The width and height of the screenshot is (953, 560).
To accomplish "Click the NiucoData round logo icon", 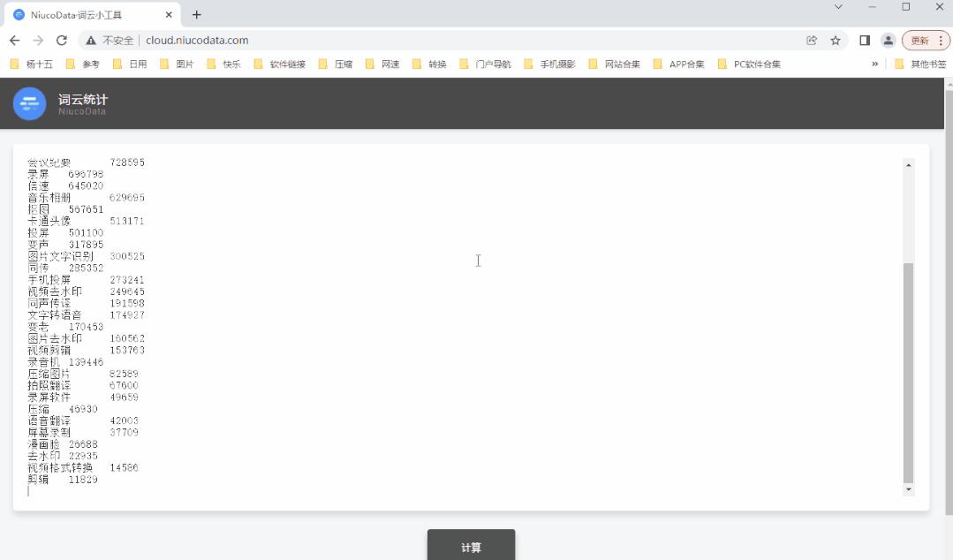I will [x=29, y=103].
